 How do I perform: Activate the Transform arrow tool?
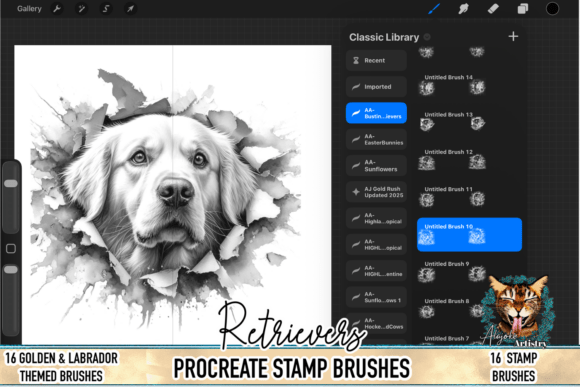pos(130,9)
